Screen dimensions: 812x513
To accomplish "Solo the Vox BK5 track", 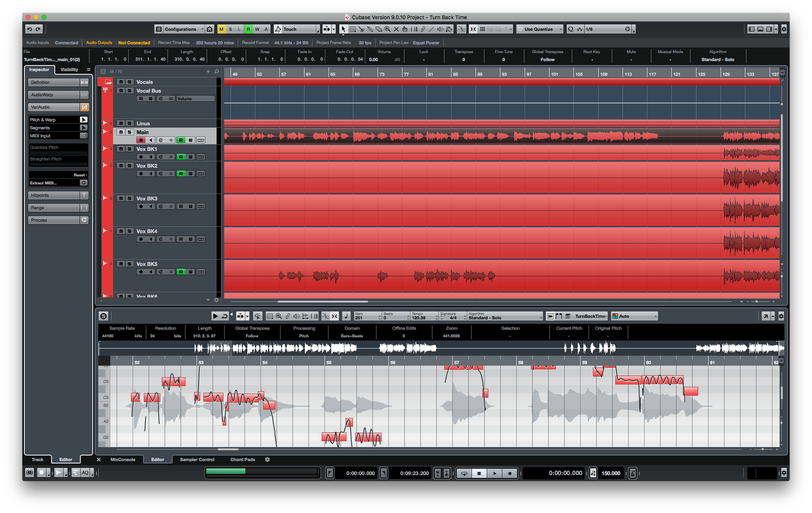I will click(129, 264).
